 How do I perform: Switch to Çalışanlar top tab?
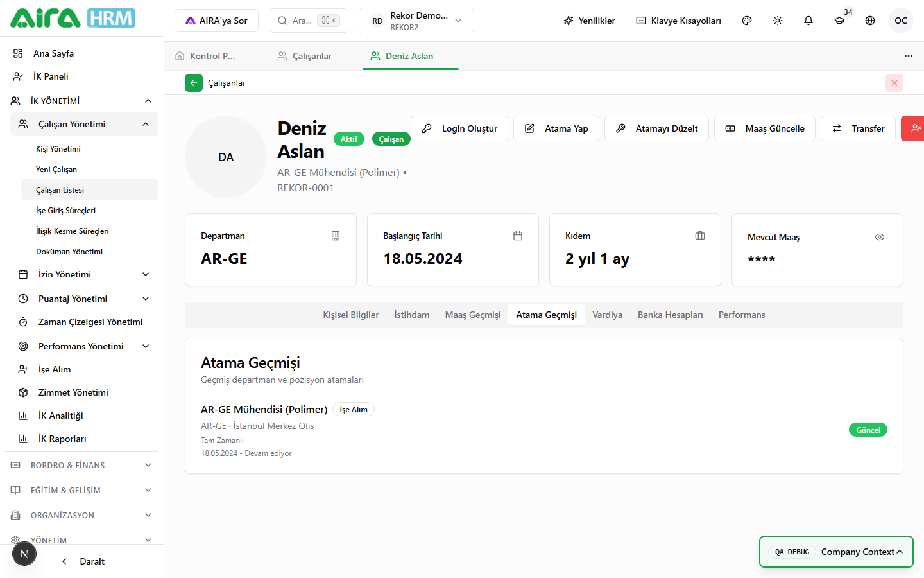point(312,56)
